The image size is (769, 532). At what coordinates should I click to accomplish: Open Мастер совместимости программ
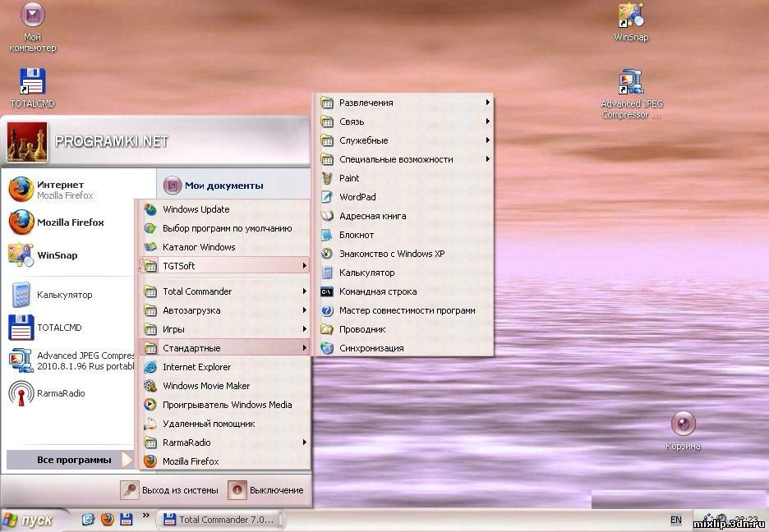(x=404, y=310)
